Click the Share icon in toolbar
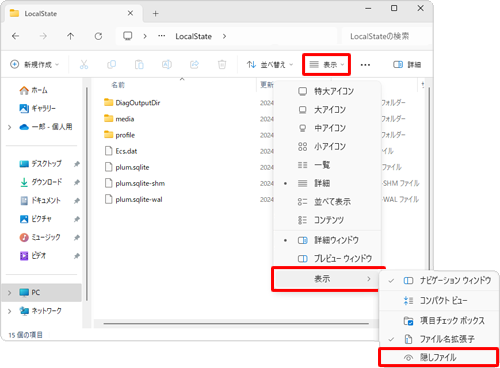This screenshot has width=500, height=368. [x=194, y=64]
